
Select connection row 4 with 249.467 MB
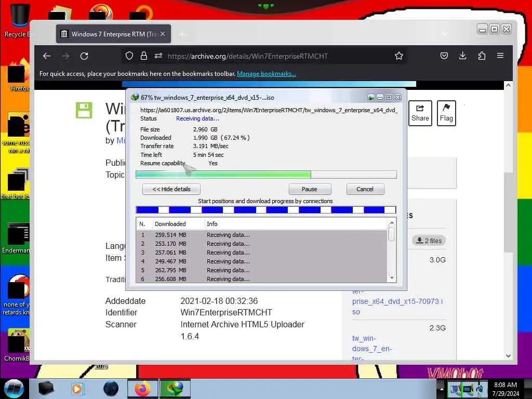[x=261, y=261]
